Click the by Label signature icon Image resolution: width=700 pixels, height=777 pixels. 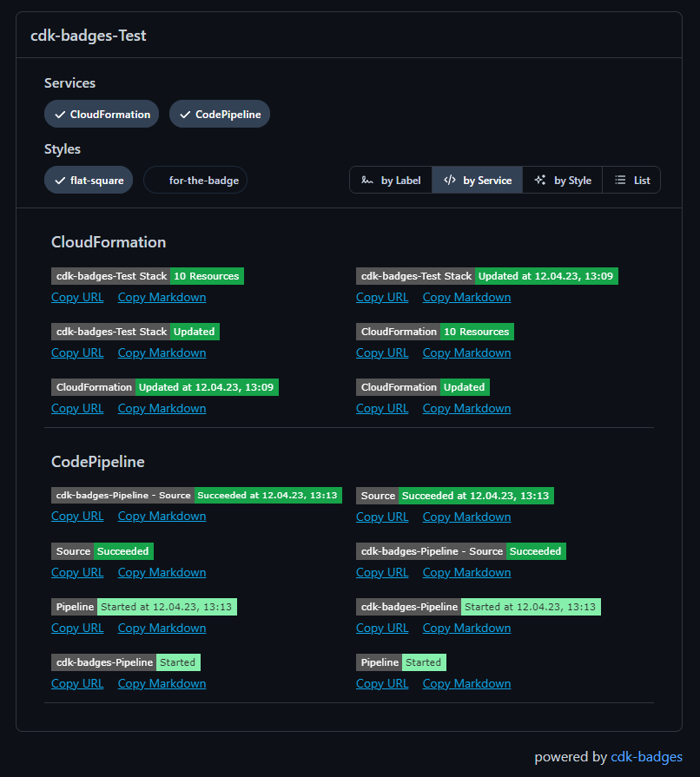click(x=367, y=180)
